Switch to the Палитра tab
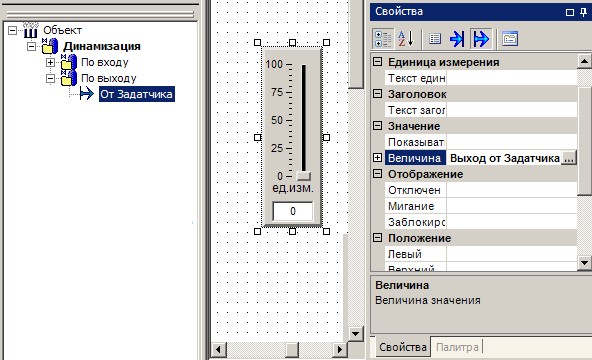592x360 pixels. click(x=457, y=347)
